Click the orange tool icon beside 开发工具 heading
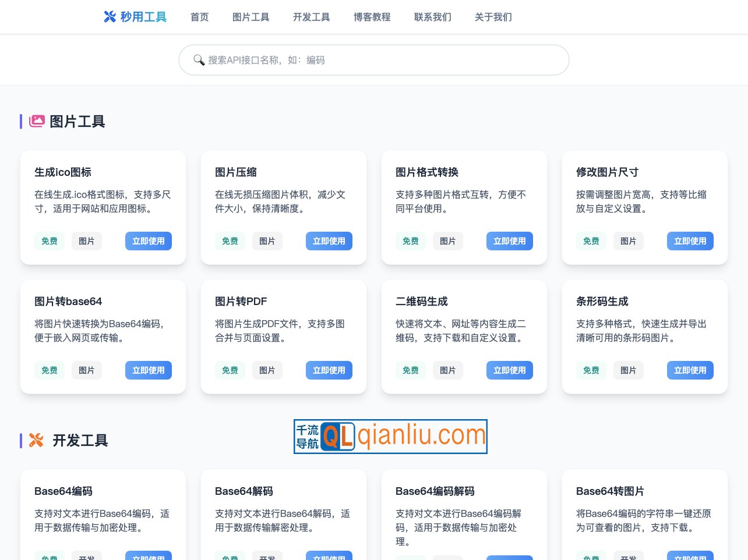748x560 pixels. [x=36, y=441]
